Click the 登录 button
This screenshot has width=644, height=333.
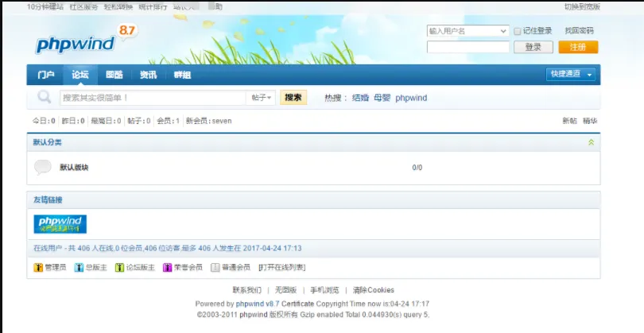pyautogui.click(x=533, y=47)
